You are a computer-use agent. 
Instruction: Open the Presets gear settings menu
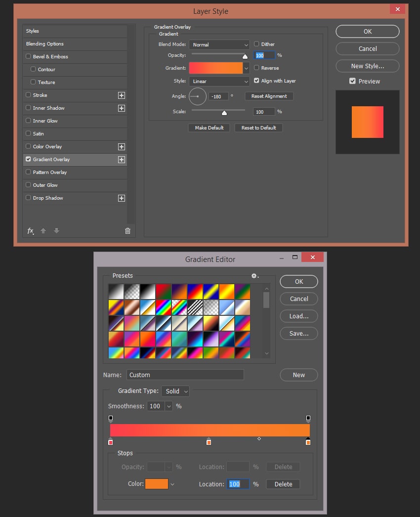click(255, 276)
